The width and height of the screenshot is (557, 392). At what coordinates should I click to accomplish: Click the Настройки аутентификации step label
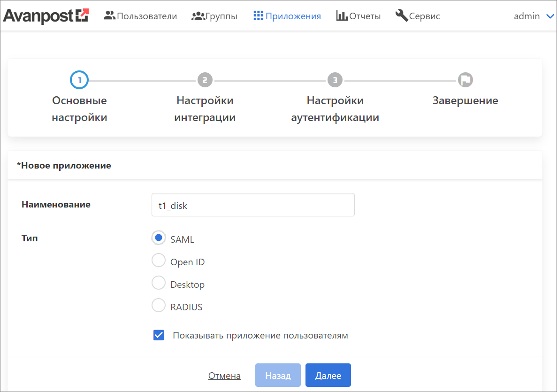tap(335, 109)
